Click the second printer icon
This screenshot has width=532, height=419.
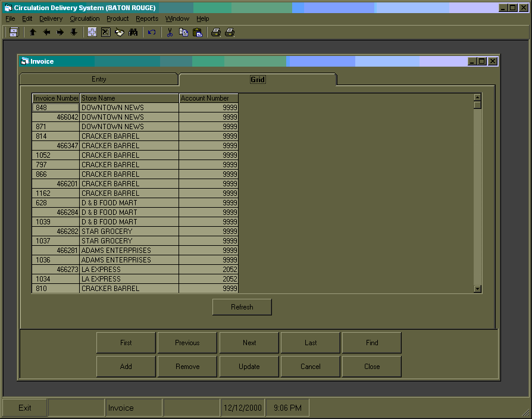pyautogui.click(x=230, y=32)
